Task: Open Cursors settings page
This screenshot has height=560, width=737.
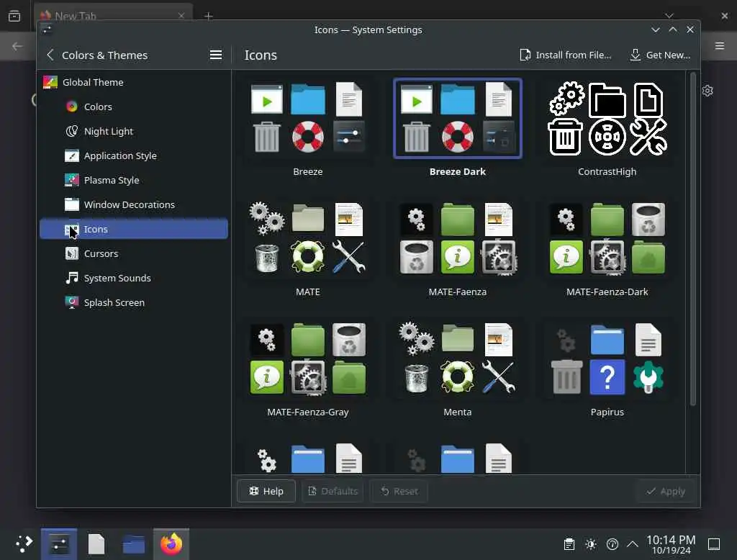Action: click(x=133, y=253)
